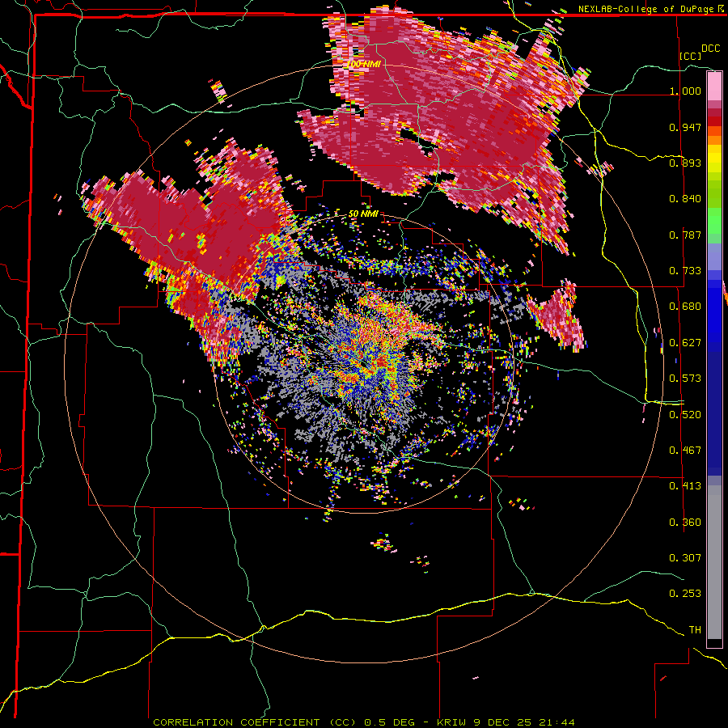The width and height of the screenshot is (728, 728).
Task: Click the 0.627 legend value
Action: [x=685, y=343]
